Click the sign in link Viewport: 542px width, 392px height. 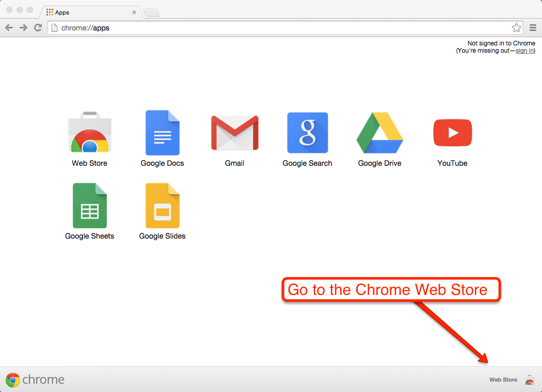(524, 51)
